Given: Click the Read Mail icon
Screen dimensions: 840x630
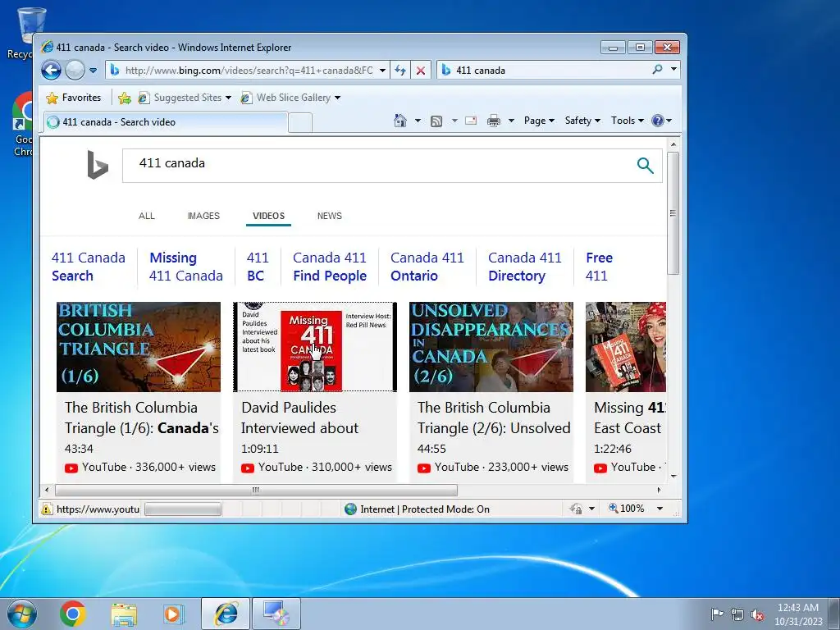Looking at the screenshot, I should click(x=471, y=121).
